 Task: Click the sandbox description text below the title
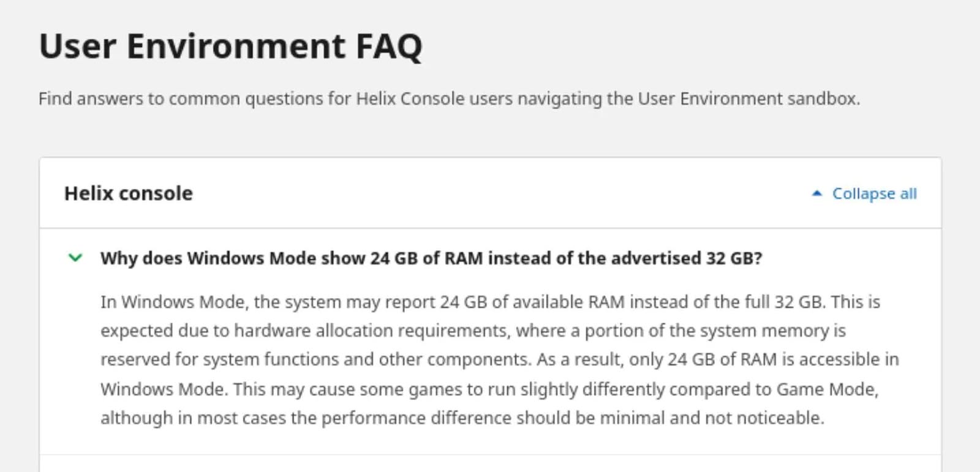[x=450, y=99]
